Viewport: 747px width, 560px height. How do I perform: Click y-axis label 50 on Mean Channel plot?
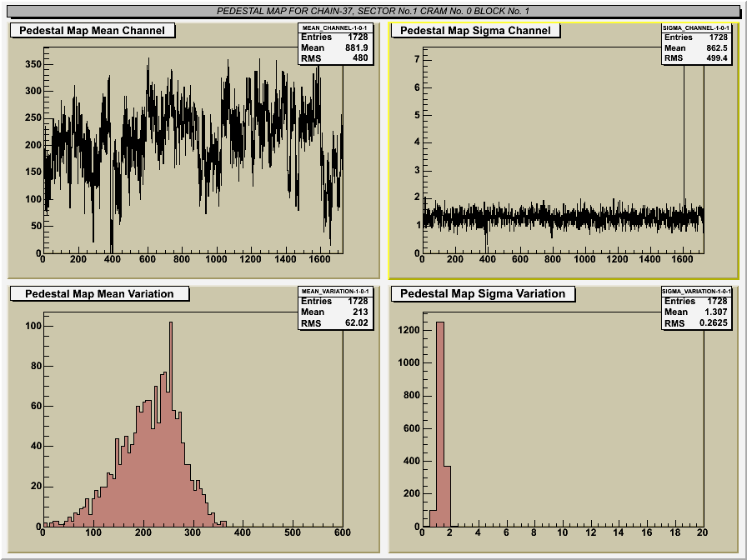(36, 226)
